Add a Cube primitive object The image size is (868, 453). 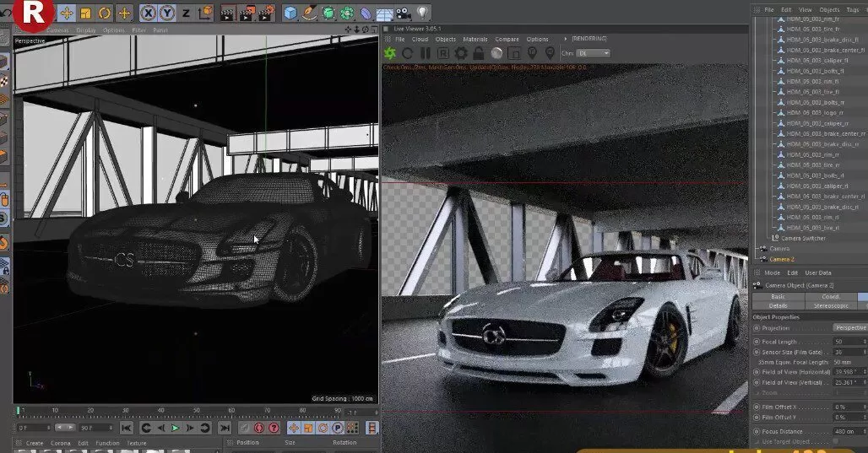pos(290,13)
